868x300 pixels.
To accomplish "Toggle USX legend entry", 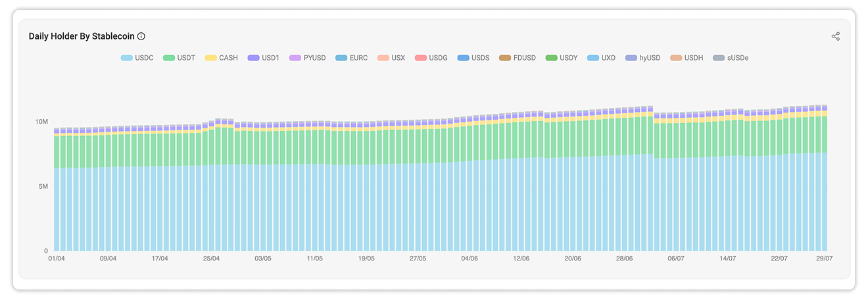I will [391, 58].
